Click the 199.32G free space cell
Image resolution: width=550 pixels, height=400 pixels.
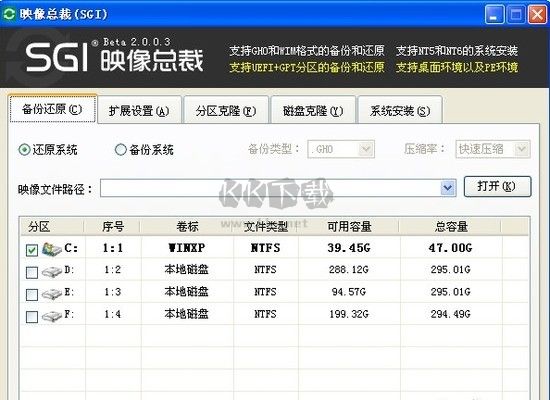click(349, 314)
